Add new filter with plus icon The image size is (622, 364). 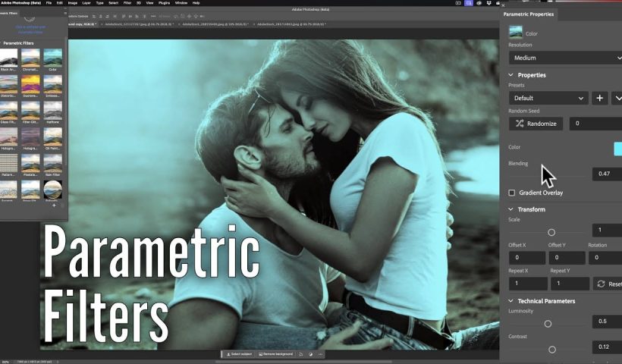click(x=53, y=206)
